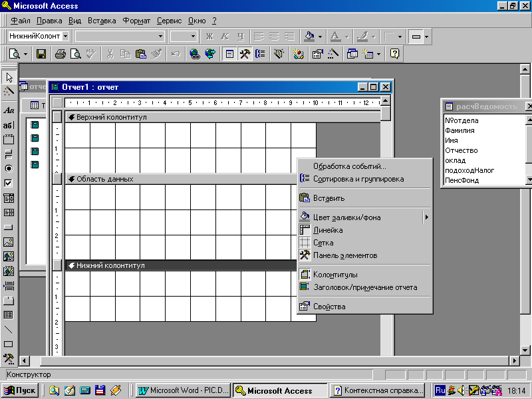
Task: Toggle Align Right text button
Action: 289,37
